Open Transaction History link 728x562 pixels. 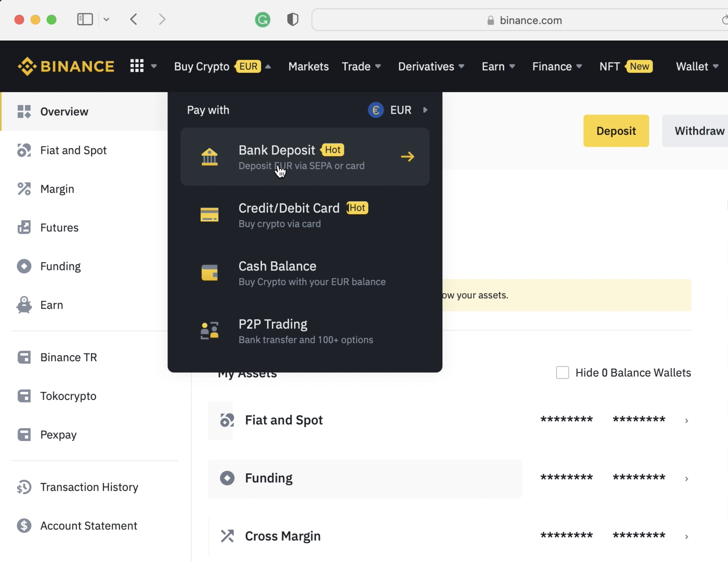tap(89, 487)
